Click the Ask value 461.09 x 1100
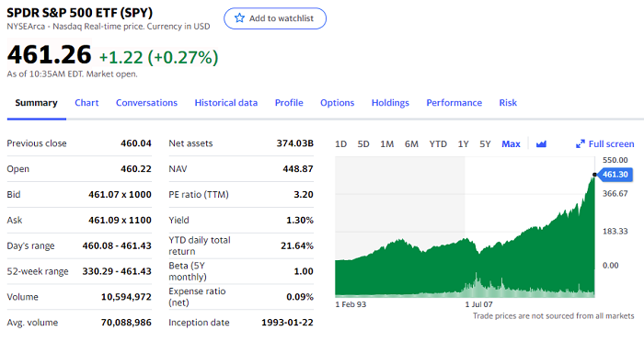The height and width of the screenshot is (342, 644). click(x=120, y=220)
